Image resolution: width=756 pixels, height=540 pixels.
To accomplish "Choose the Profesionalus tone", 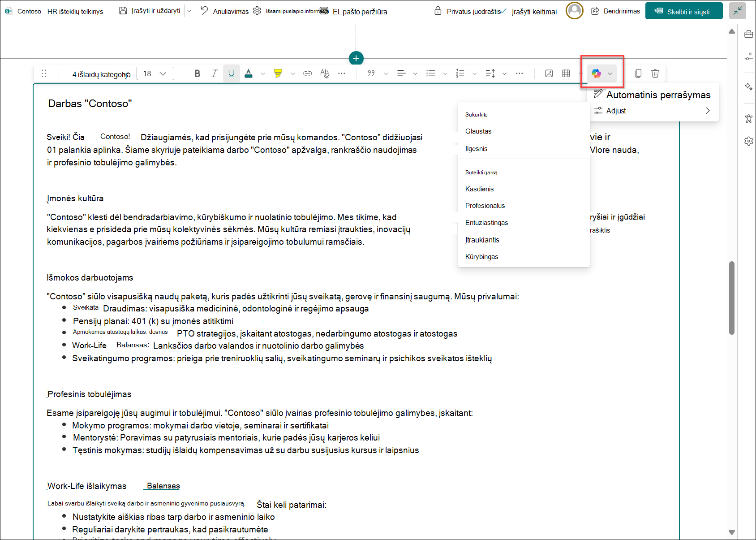I will [x=524, y=206].
